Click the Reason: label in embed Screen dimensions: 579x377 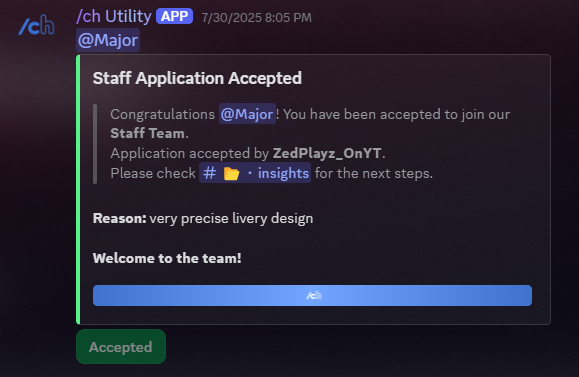pyautogui.click(x=119, y=218)
